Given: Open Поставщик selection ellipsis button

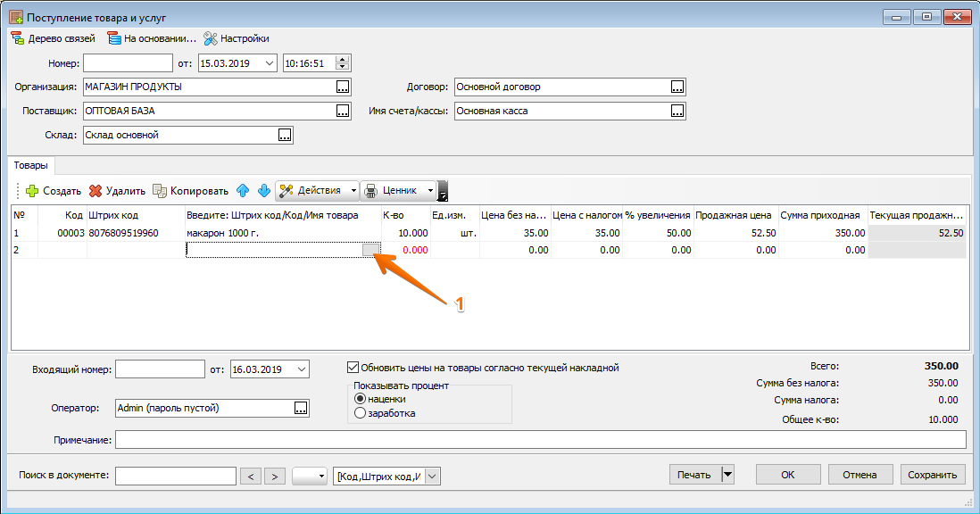Looking at the screenshot, I should tap(342, 112).
